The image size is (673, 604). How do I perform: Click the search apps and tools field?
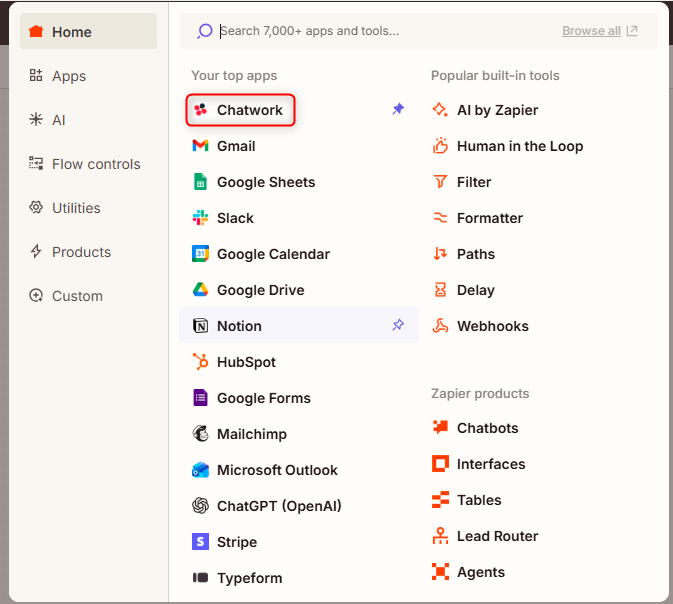(x=380, y=31)
